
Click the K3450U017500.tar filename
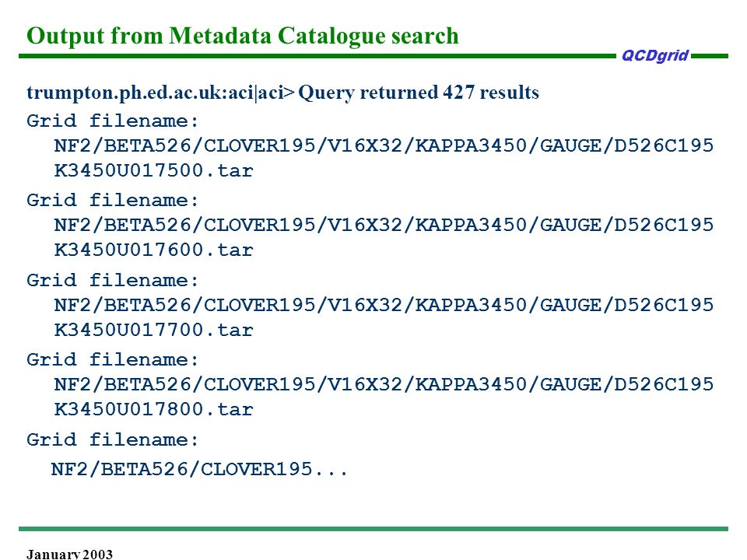click(153, 170)
